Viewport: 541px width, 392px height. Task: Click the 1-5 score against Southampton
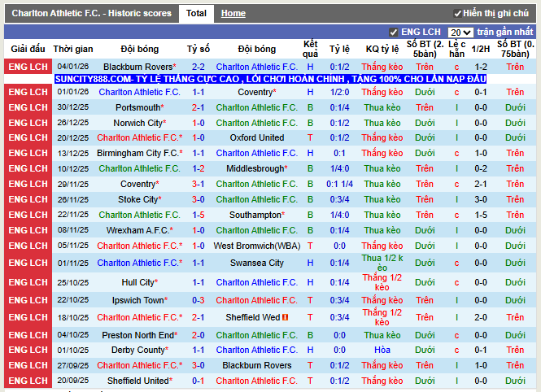(198, 216)
